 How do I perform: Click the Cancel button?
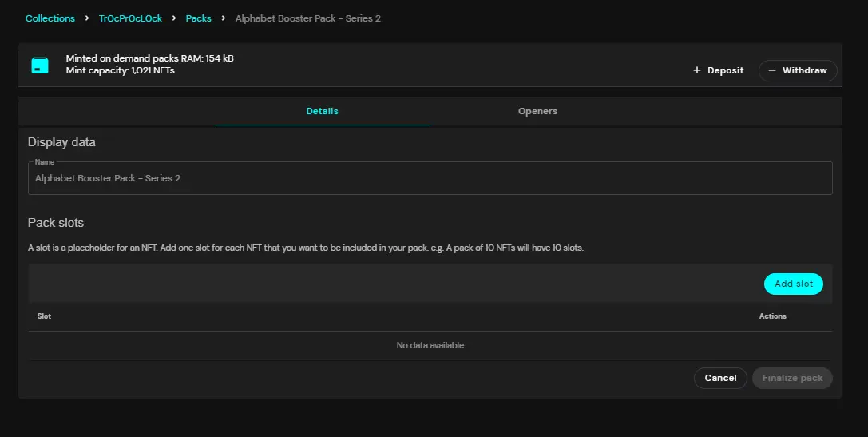720,378
